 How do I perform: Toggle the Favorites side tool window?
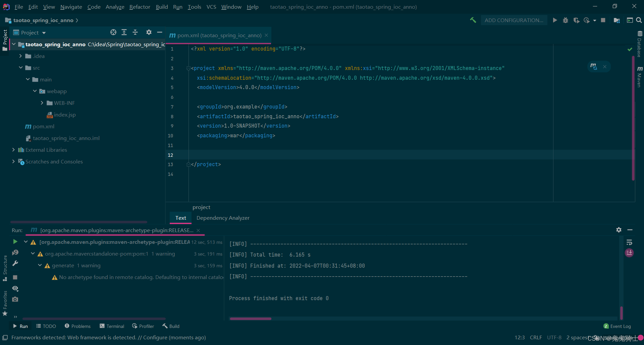pos(5,303)
